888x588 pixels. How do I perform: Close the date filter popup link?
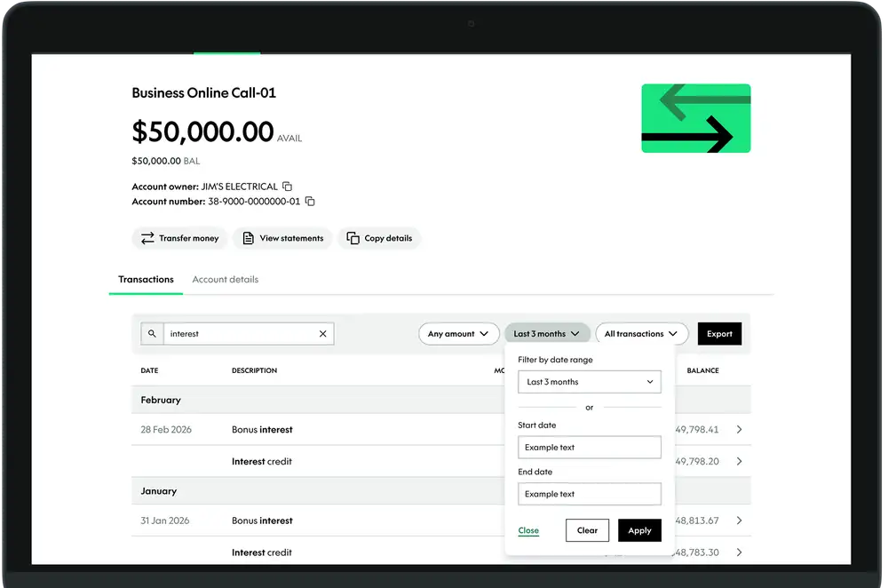528,531
